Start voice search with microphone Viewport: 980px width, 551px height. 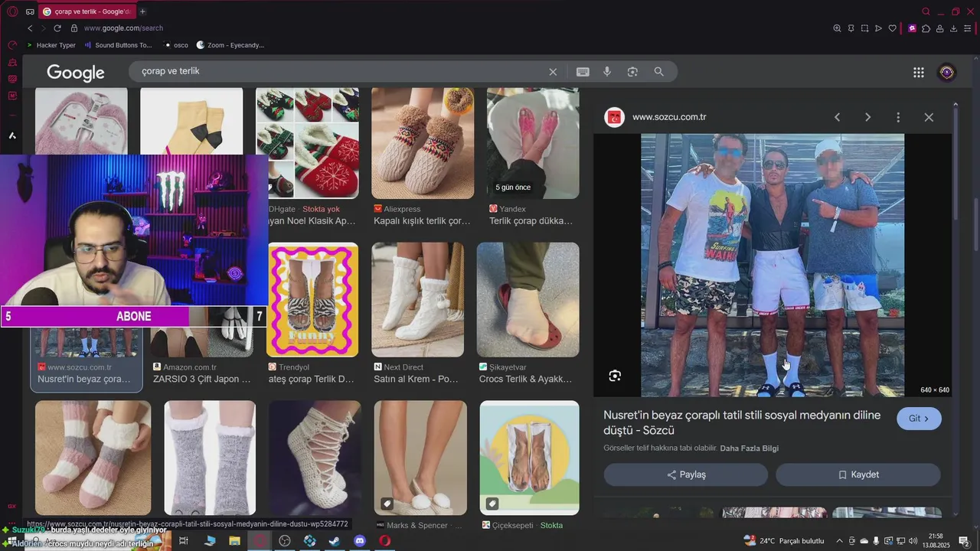coord(607,71)
